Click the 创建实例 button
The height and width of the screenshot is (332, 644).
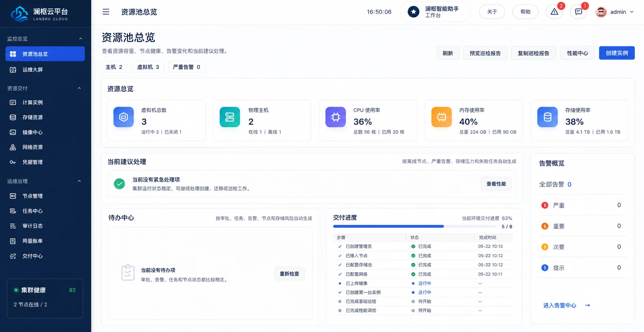point(617,53)
